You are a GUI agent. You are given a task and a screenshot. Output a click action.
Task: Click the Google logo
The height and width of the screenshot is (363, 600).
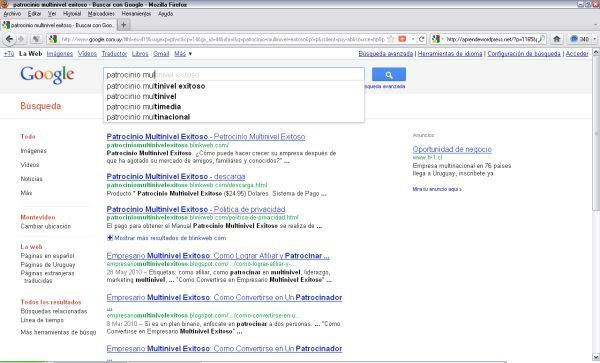click(47, 75)
